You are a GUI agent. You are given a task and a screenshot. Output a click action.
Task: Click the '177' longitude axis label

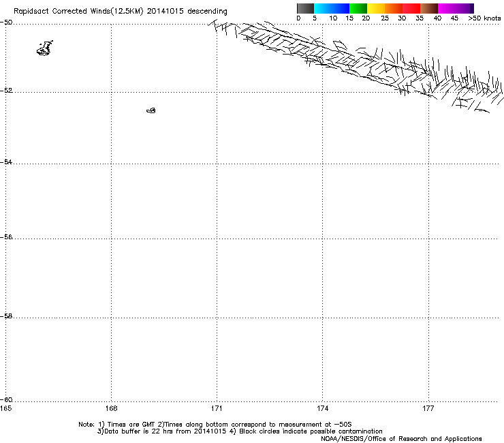point(428,408)
